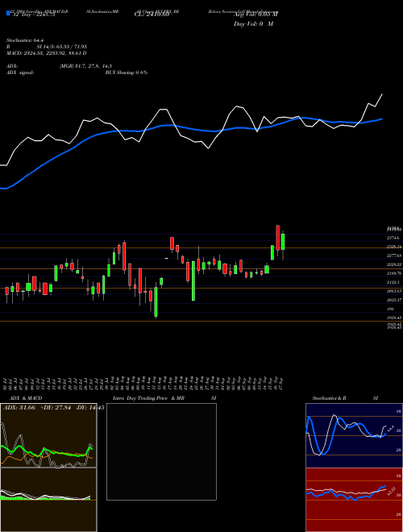Viewport: 403px width, 532px height.
Task: Click the '+DY: 27.84' header value
Action: click(x=56, y=408)
